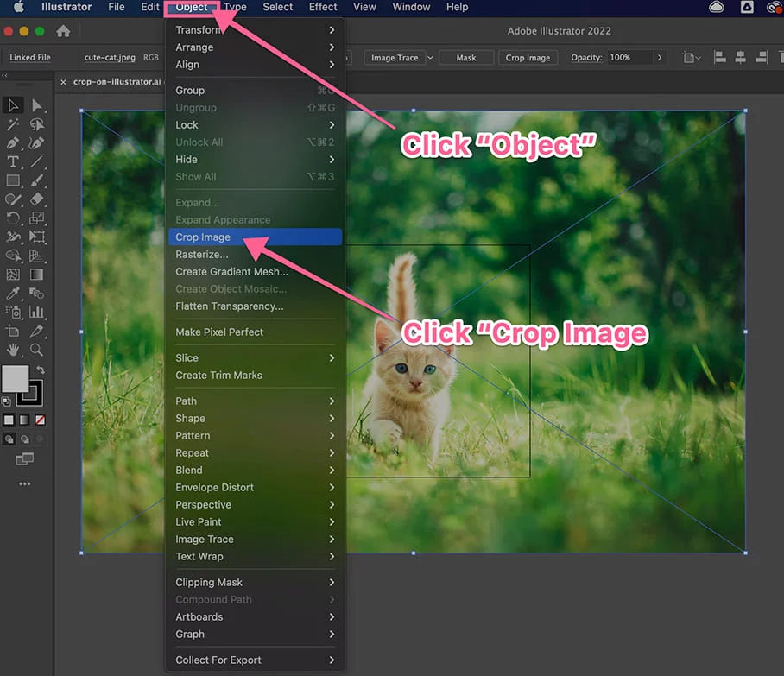Choose Crop Image in Object menu
Screen dimensions: 784x676
(255, 237)
